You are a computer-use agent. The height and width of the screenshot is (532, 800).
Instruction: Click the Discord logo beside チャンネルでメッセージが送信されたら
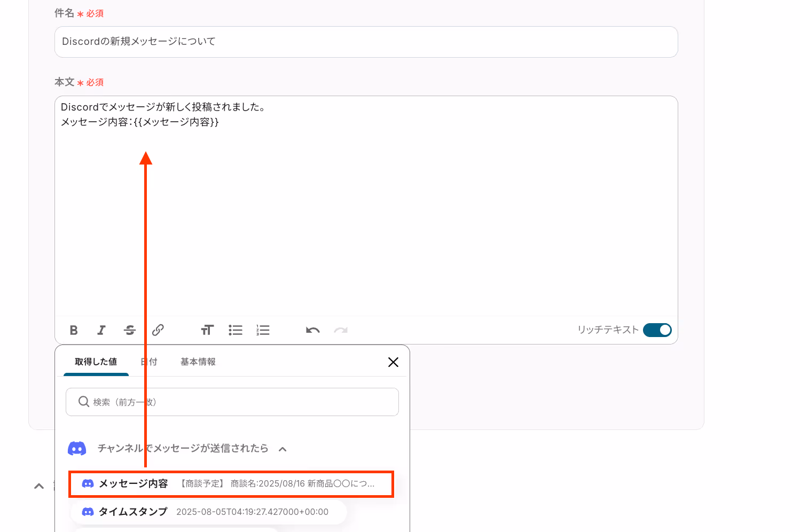pyautogui.click(x=77, y=449)
